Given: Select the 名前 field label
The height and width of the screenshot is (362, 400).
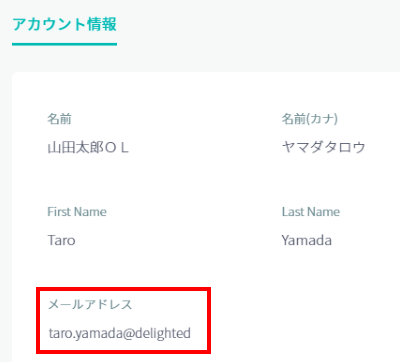Looking at the screenshot, I should (x=59, y=119).
